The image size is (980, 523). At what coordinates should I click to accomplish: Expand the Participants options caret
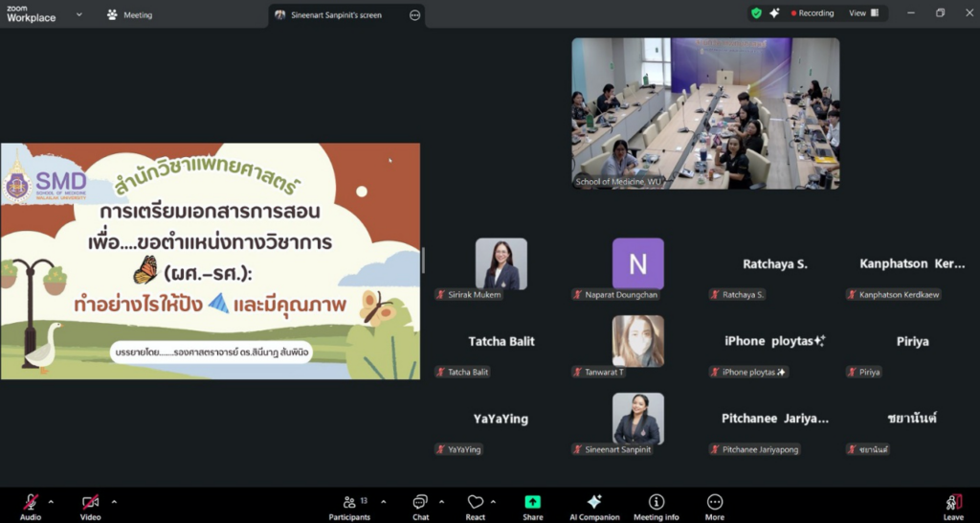tap(384, 501)
